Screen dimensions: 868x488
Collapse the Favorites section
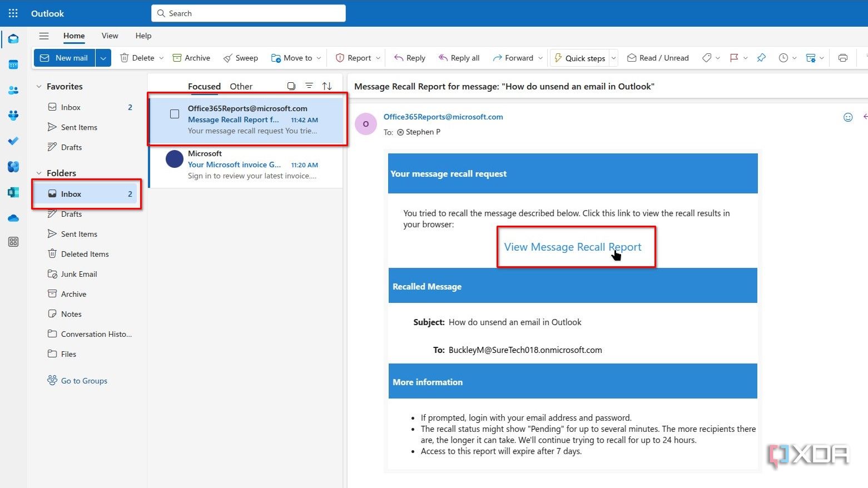pyautogui.click(x=39, y=86)
